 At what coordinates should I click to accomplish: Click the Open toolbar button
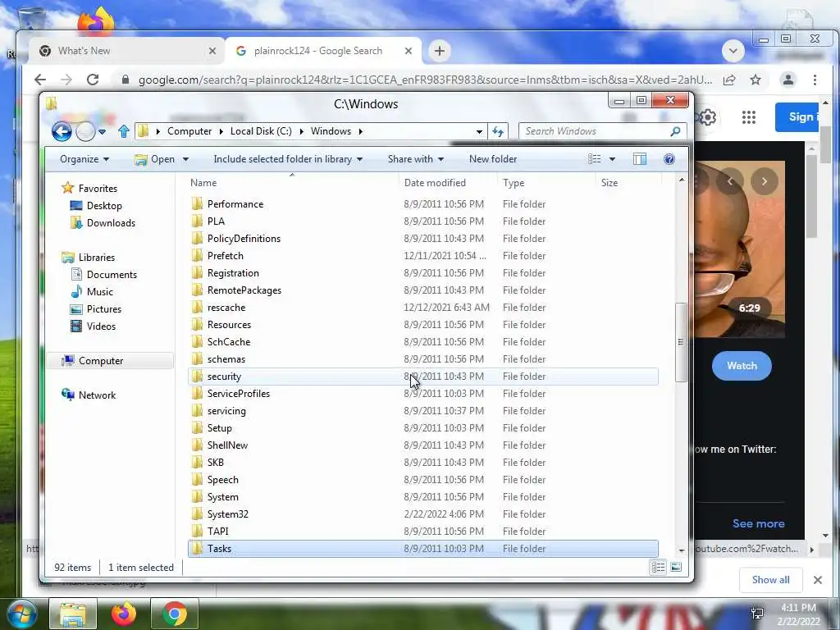coord(155,159)
